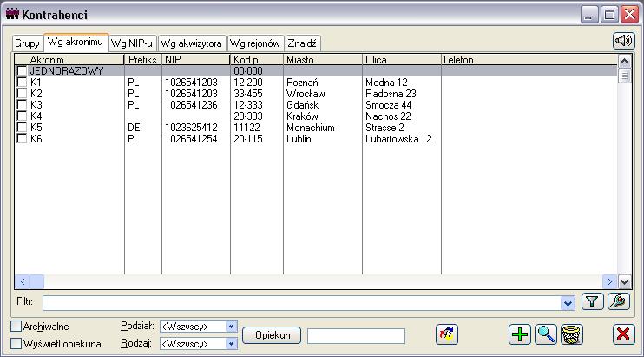Viewport: 644px width, 357px height.
Task: Click the vertical scrollbar down arrow
Action: (624, 281)
